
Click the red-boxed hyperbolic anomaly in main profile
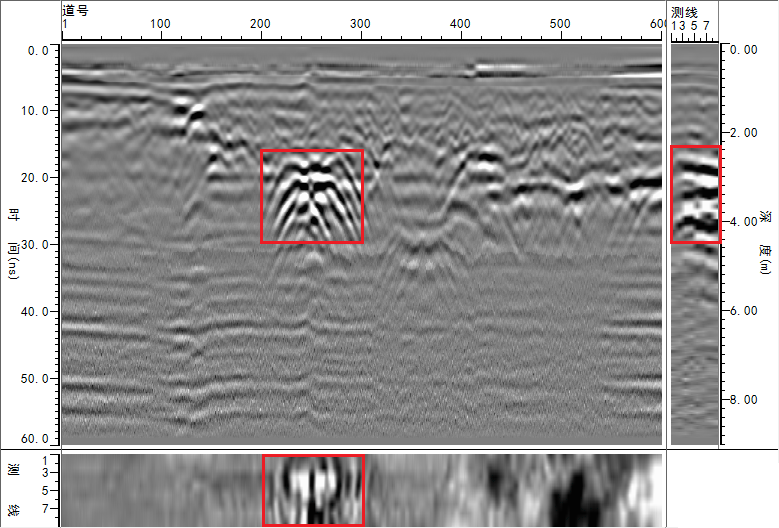click(311, 196)
